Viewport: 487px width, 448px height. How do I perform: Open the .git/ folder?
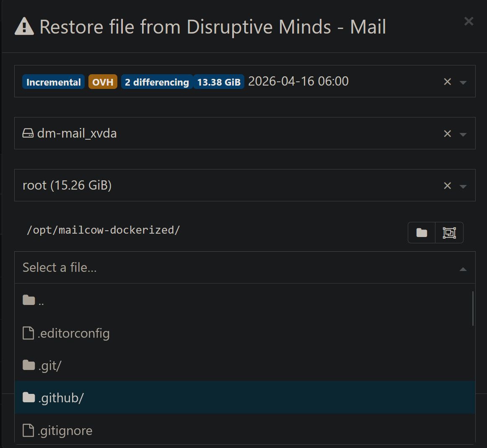point(49,366)
